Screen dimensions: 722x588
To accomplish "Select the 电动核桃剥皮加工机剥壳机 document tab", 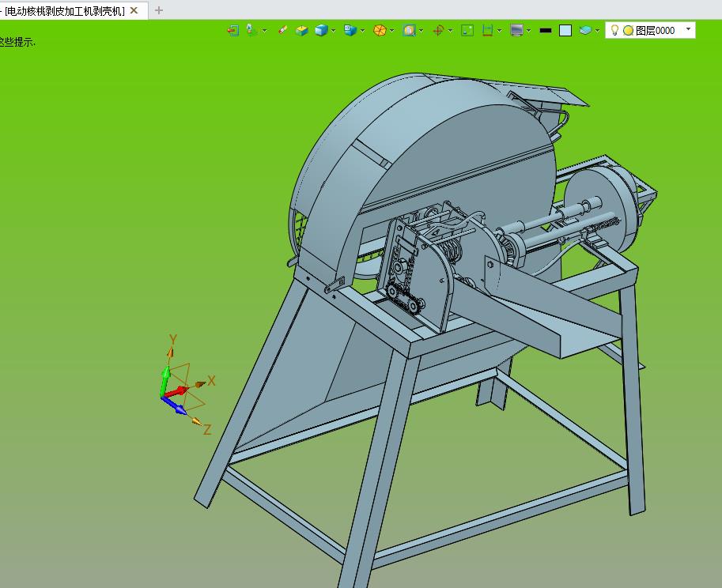I will (x=65, y=10).
